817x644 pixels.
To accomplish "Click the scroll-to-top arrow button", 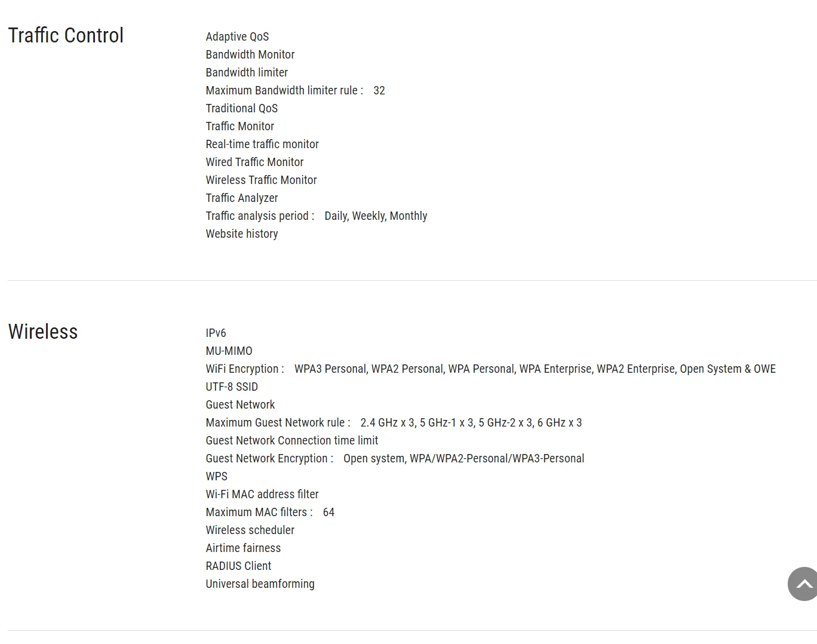I will pos(803,584).
